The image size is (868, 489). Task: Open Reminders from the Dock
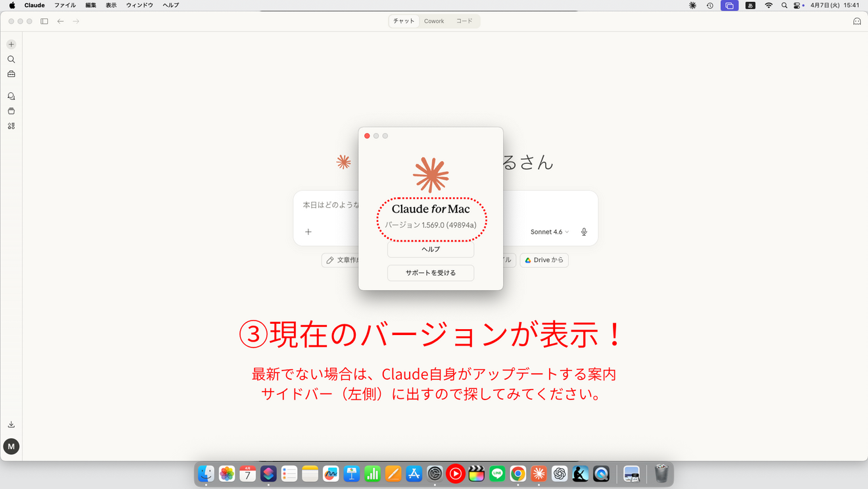pos(289,473)
